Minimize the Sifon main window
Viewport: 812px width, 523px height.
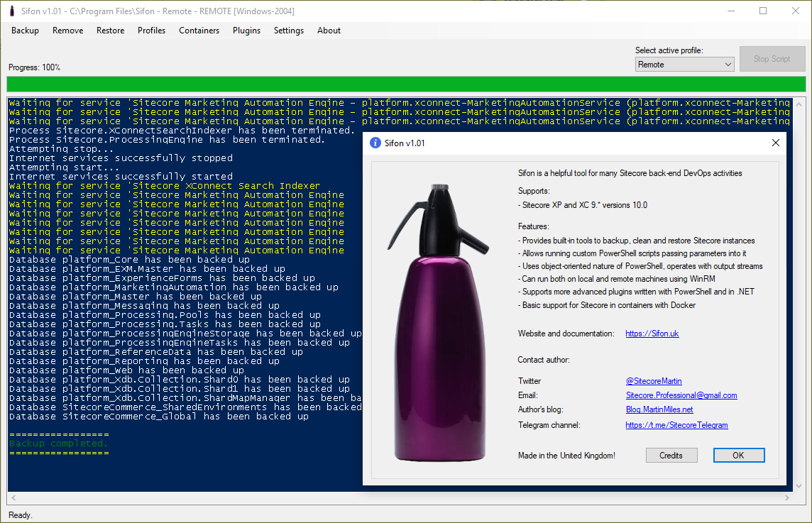(x=730, y=11)
